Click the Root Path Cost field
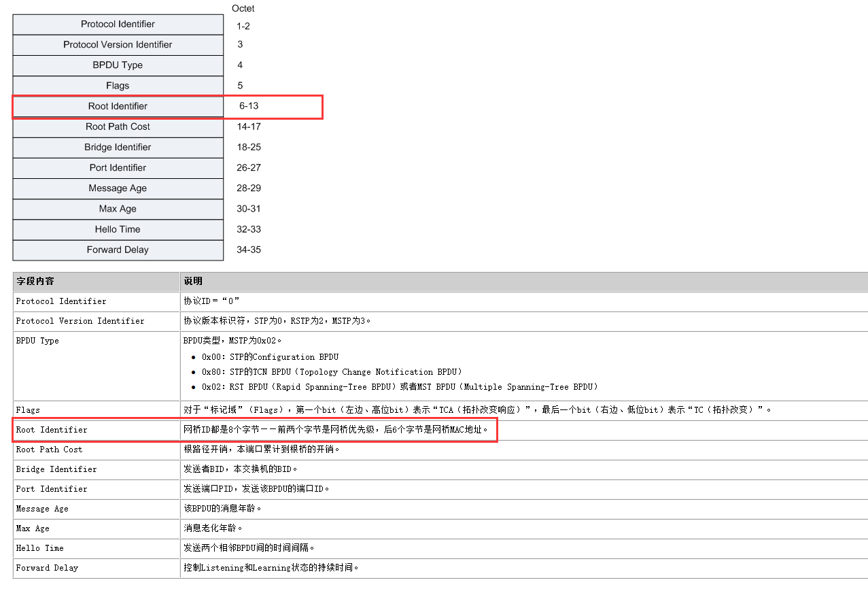 [117, 127]
